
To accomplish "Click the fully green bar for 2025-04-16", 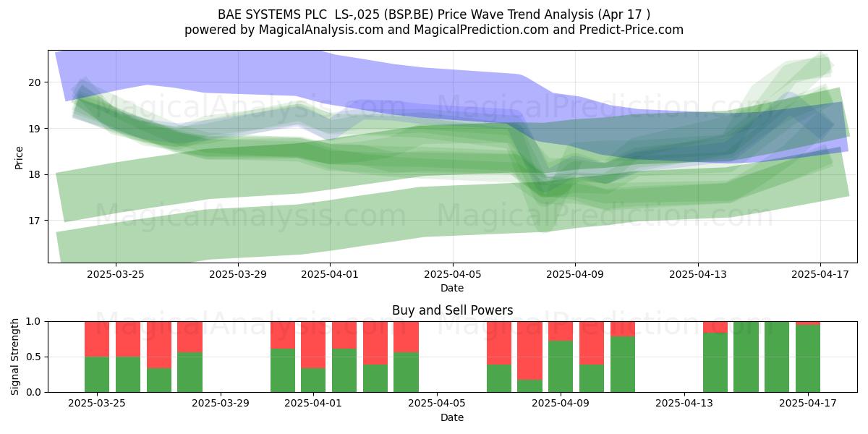I will pyautogui.click(x=777, y=357).
